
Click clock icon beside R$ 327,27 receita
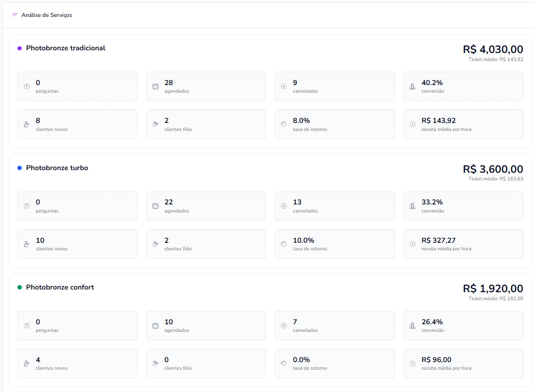(412, 244)
